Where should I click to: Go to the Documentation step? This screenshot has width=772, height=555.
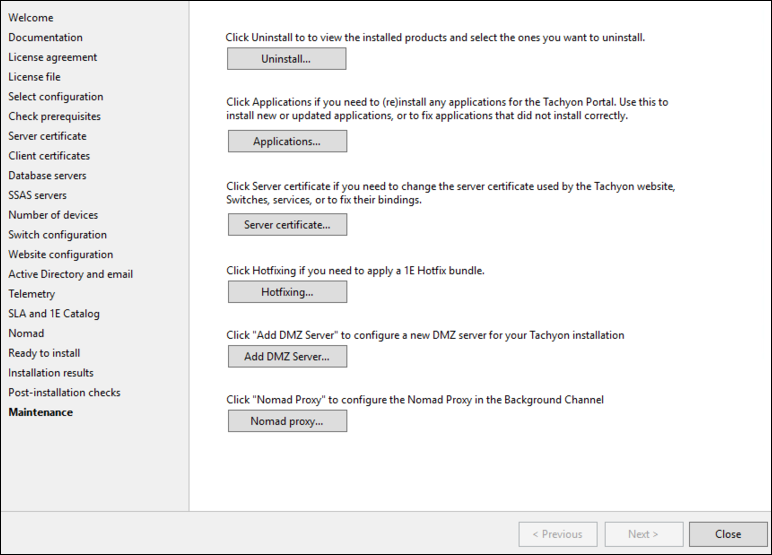[46, 37]
